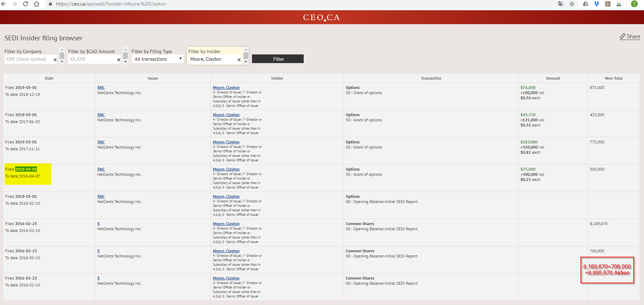Click the 875,000 New Total value

(597, 88)
